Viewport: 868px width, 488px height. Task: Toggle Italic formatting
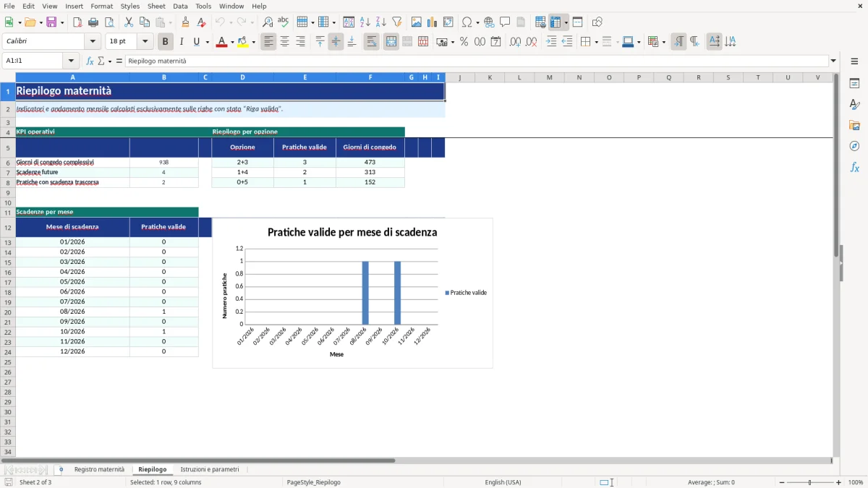coord(182,42)
